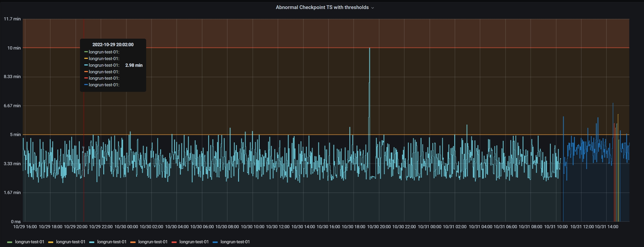Select the 2022-10-29 20:02:00 tooltip header
The image size is (644, 247).
(113, 44)
